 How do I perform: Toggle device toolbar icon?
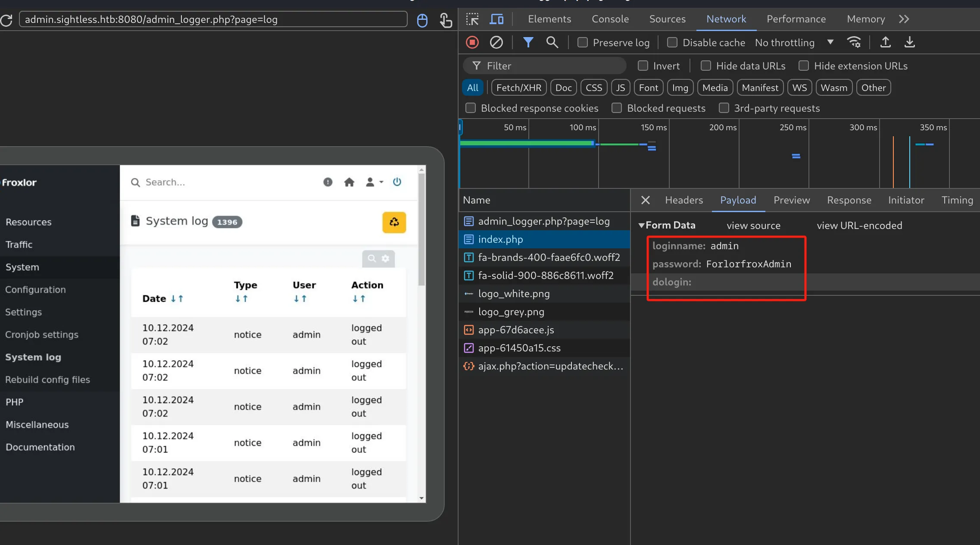(x=496, y=19)
